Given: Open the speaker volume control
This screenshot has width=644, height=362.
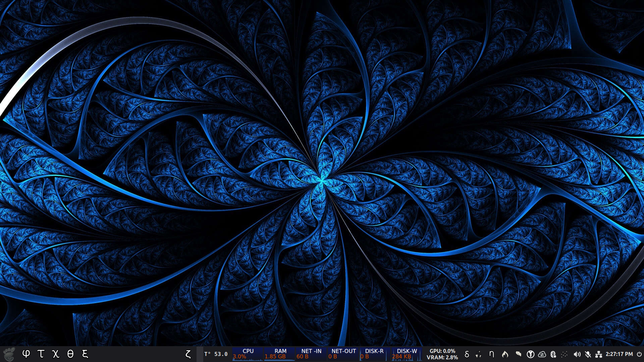Looking at the screenshot, I should [x=577, y=354].
